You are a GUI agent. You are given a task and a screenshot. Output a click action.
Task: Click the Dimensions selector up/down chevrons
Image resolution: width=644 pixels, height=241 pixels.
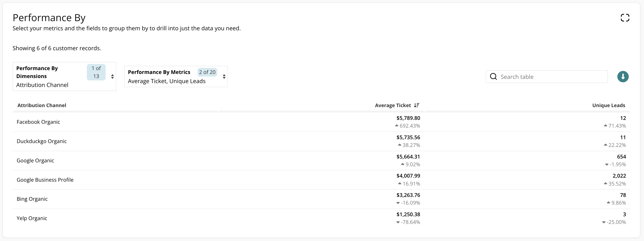point(112,76)
